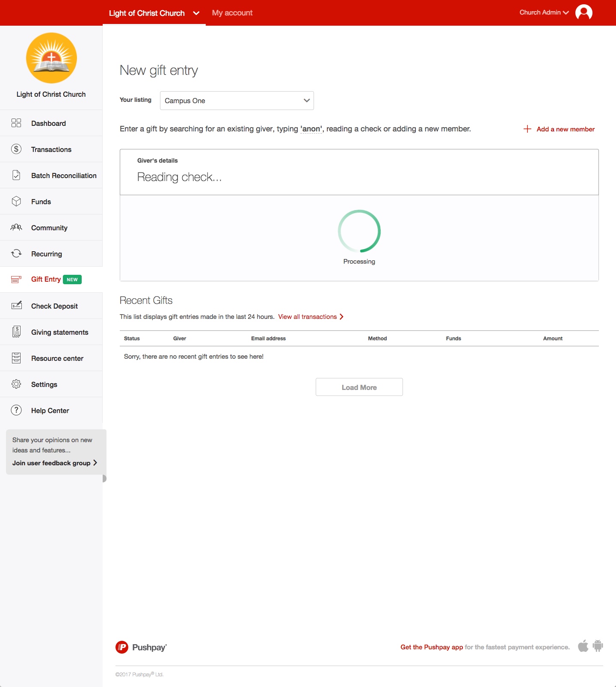Click the Android app download icon
The width and height of the screenshot is (616, 687).
coord(598,646)
